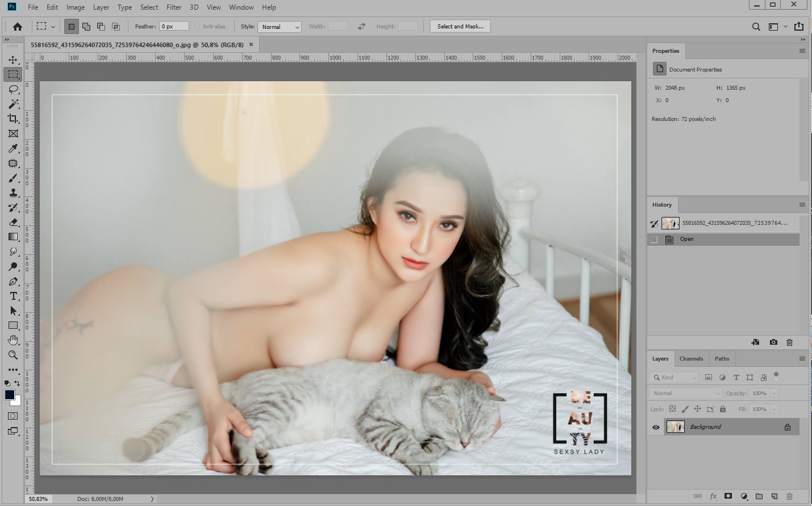812x506 pixels.
Task: Open the Filter menu
Action: (x=173, y=7)
